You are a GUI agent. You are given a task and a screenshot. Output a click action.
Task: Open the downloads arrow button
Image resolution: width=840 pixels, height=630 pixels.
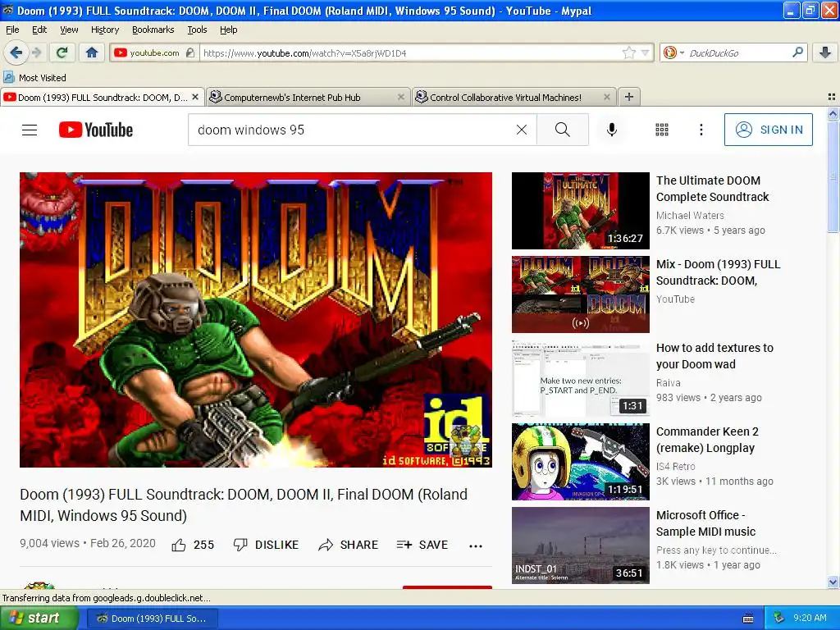[825, 52]
